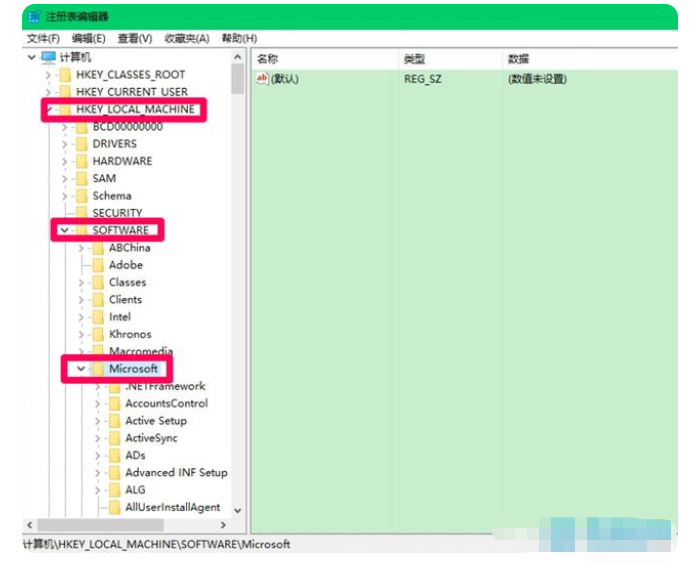Click the AllUserInstallAgent folder icon

pyautogui.click(x=115, y=507)
